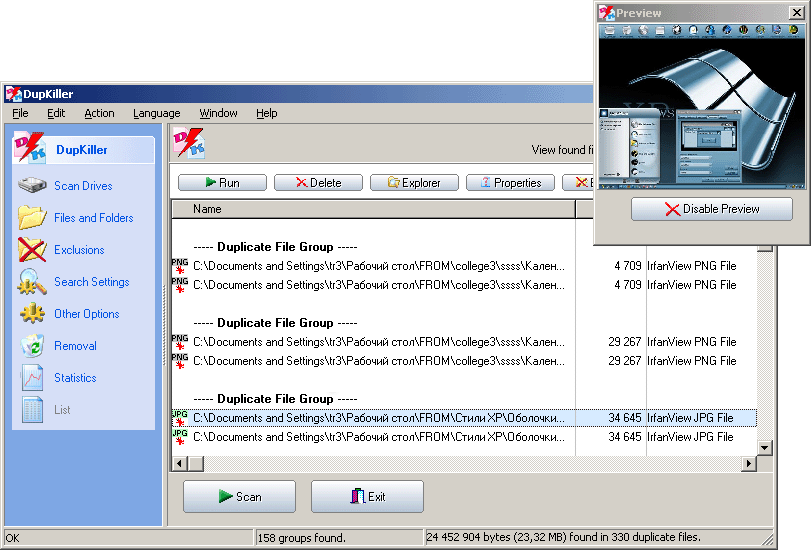
Task: Click the DupKiller logo above the toolbar
Action: pos(188,143)
